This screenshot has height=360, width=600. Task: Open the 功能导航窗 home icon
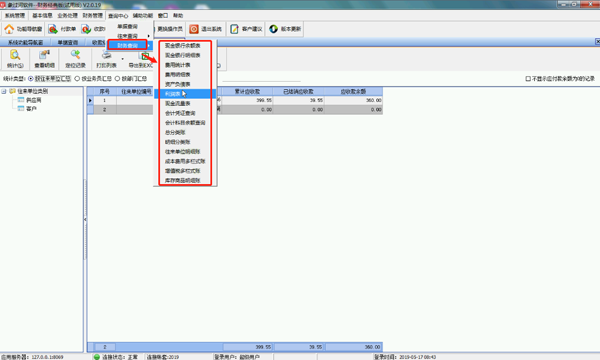pyautogui.click(x=9, y=29)
